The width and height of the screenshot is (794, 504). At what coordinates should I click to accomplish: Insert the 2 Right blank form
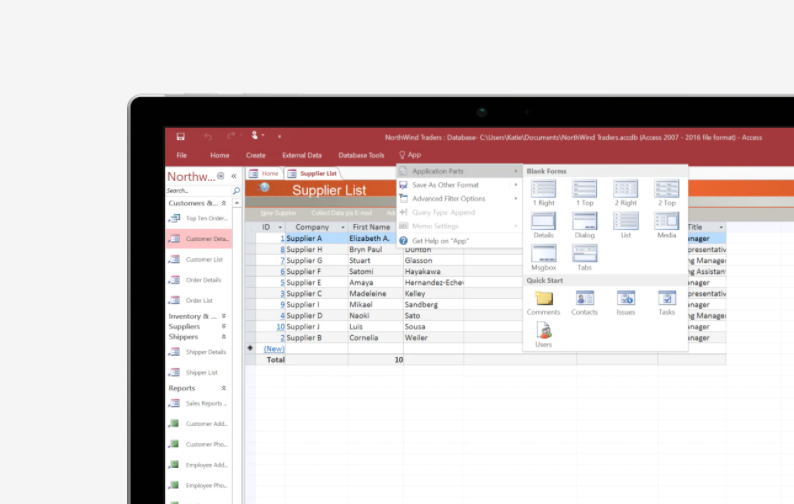pos(625,193)
